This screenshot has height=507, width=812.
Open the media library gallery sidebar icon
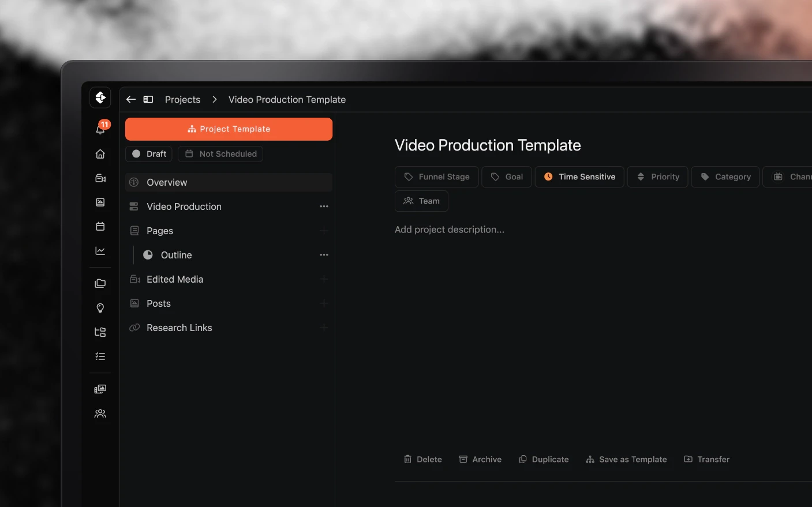[100, 389]
